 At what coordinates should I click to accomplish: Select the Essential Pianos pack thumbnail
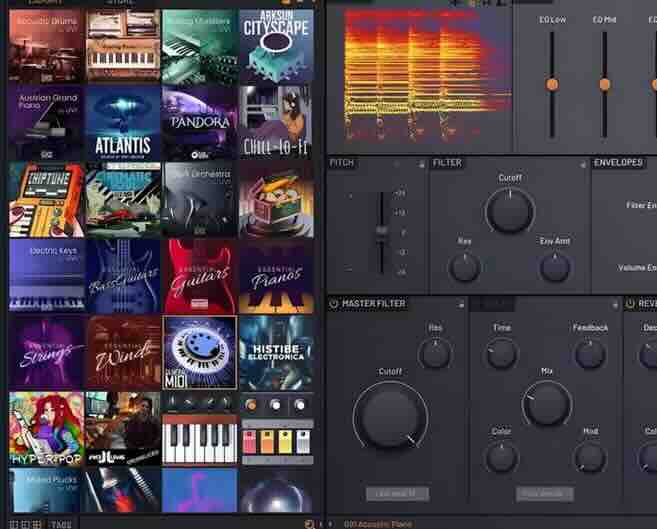(276, 276)
